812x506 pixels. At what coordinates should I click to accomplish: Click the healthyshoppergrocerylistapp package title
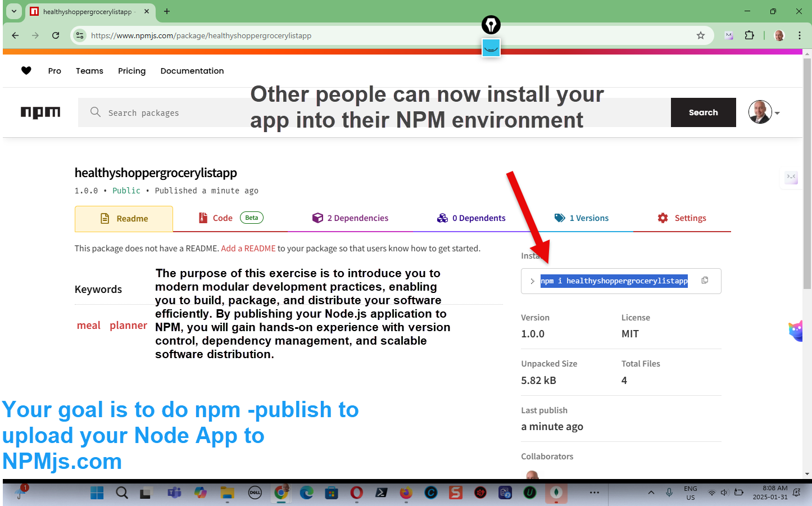(x=156, y=173)
